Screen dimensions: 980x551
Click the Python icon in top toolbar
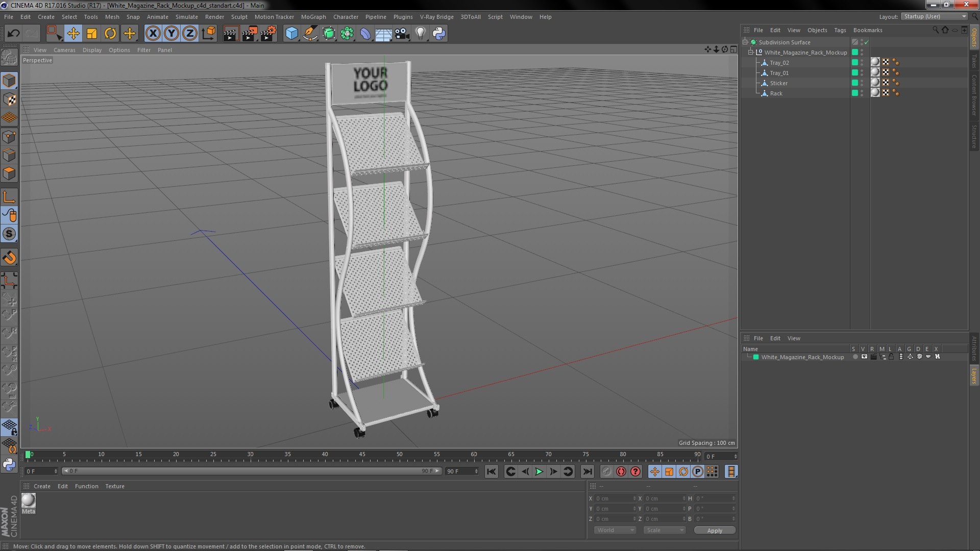pyautogui.click(x=439, y=34)
